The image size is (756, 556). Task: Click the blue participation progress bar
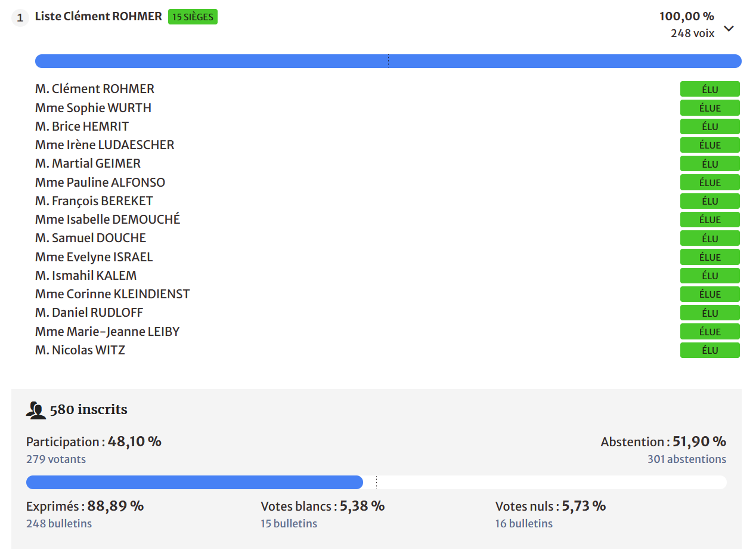[x=194, y=482]
